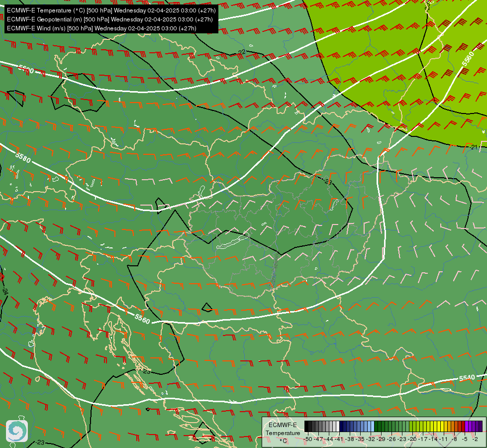Pick the white swatch just before -41
The width and height of the screenshot is (487, 448).
338,426
